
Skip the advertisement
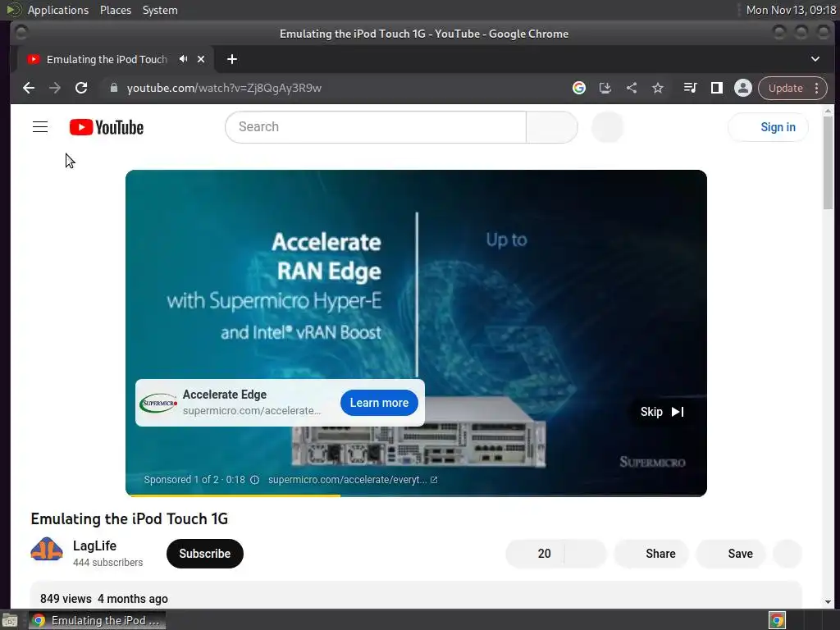pos(662,412)
